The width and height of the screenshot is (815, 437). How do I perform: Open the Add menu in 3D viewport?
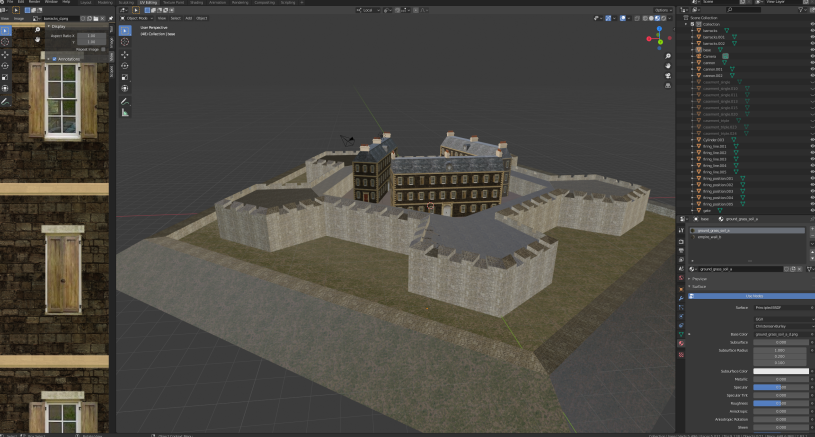[x=189, y=18]
